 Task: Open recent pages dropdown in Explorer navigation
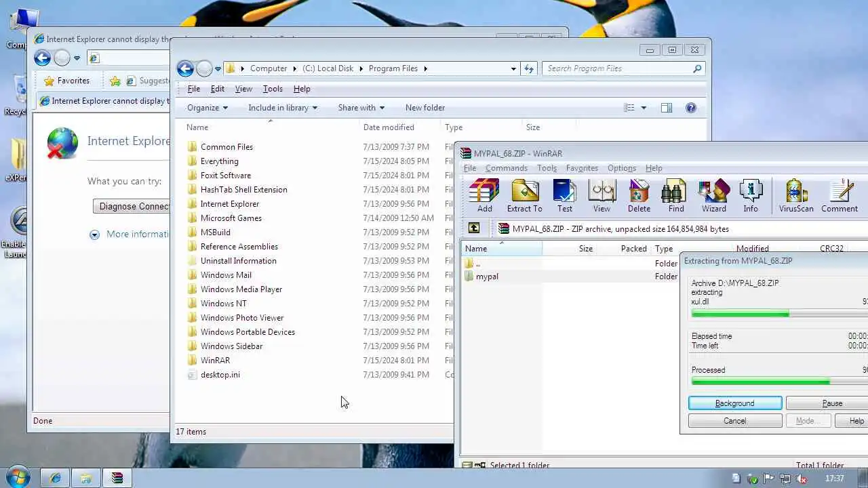pos(218,68)
